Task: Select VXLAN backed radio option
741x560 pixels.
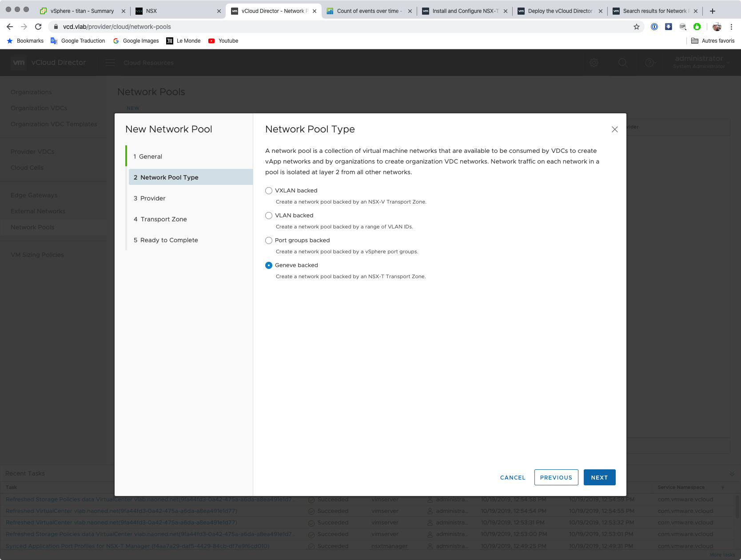Action: 269,191
